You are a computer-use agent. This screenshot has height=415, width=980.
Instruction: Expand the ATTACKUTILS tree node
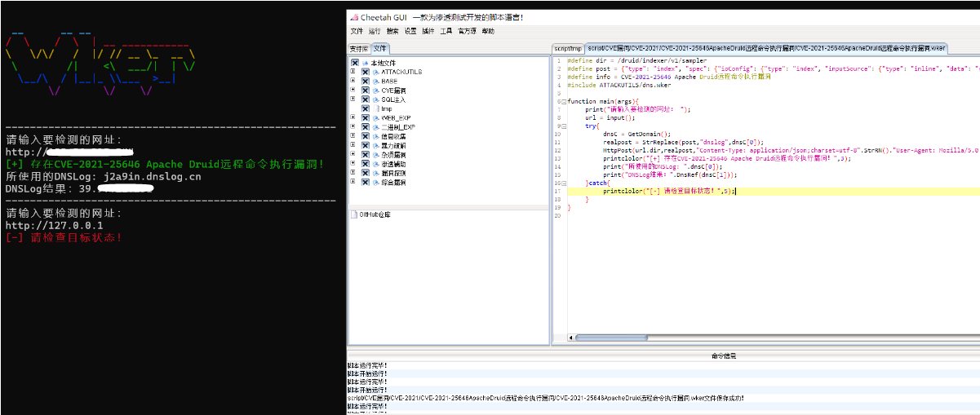pyautogui.click(x=353, y=72)
